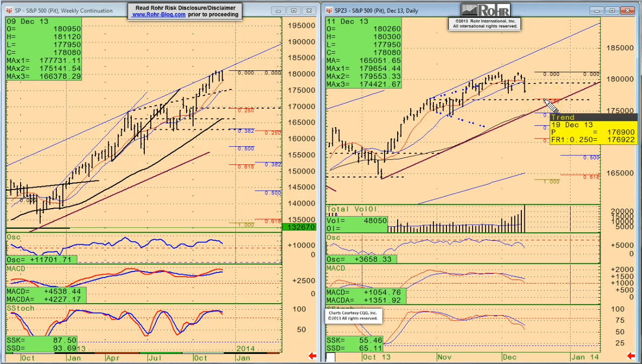Minimize the weekly continuation chart window
Viewport: 642px width, 364px height.
278,11
